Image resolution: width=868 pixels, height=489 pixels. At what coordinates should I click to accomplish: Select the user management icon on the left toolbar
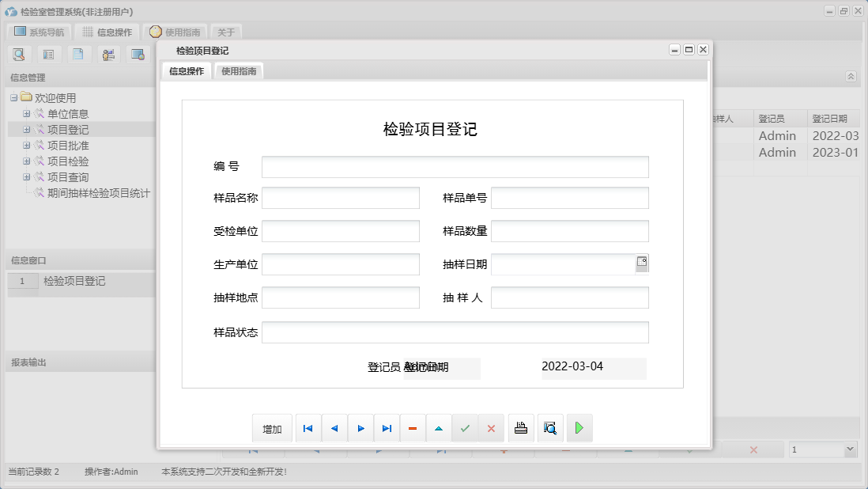pyautogui.click(x=108, y=54)
